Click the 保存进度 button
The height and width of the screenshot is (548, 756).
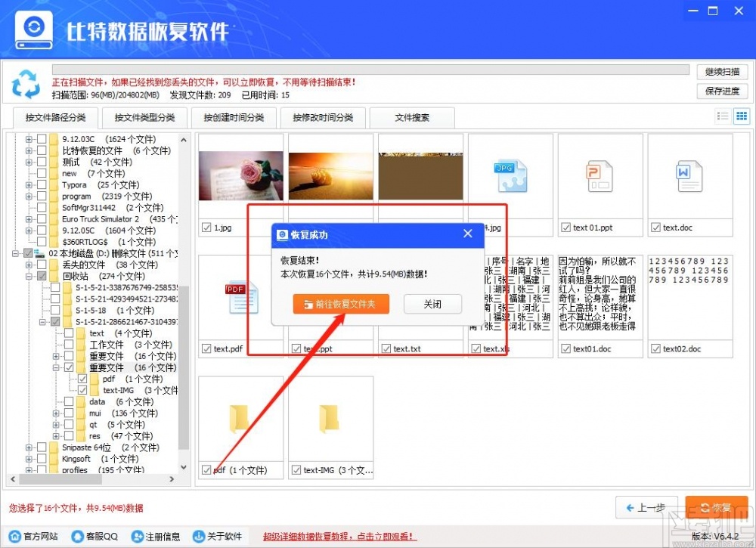point(723,91)
